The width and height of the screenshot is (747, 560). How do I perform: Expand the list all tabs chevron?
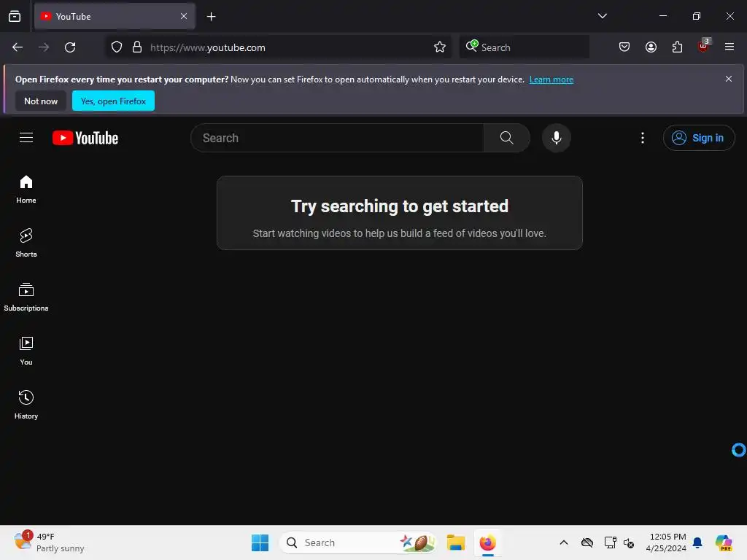point(602,16)
